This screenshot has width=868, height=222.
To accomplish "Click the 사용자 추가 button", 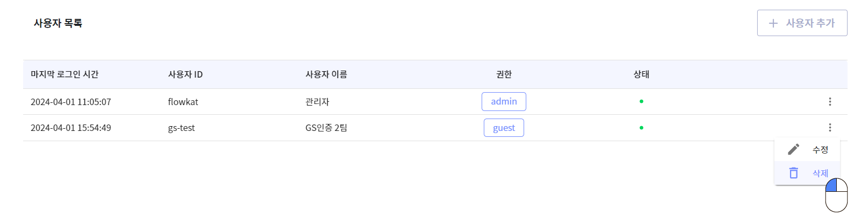I will [802, 23].
